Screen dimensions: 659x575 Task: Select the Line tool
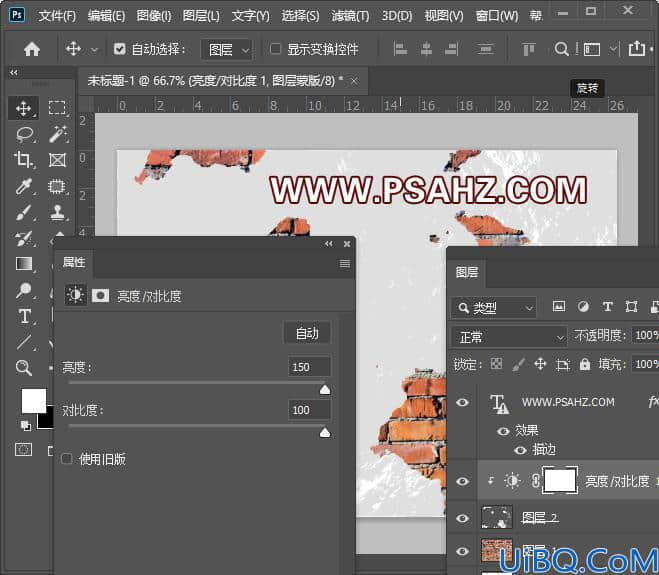pyautogui.click(x=24, y=342)
